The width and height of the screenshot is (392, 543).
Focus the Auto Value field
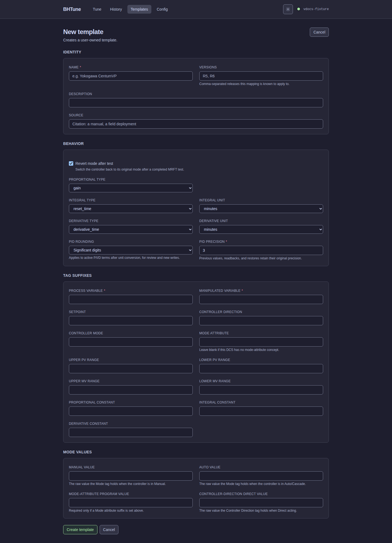coord(261,476)
